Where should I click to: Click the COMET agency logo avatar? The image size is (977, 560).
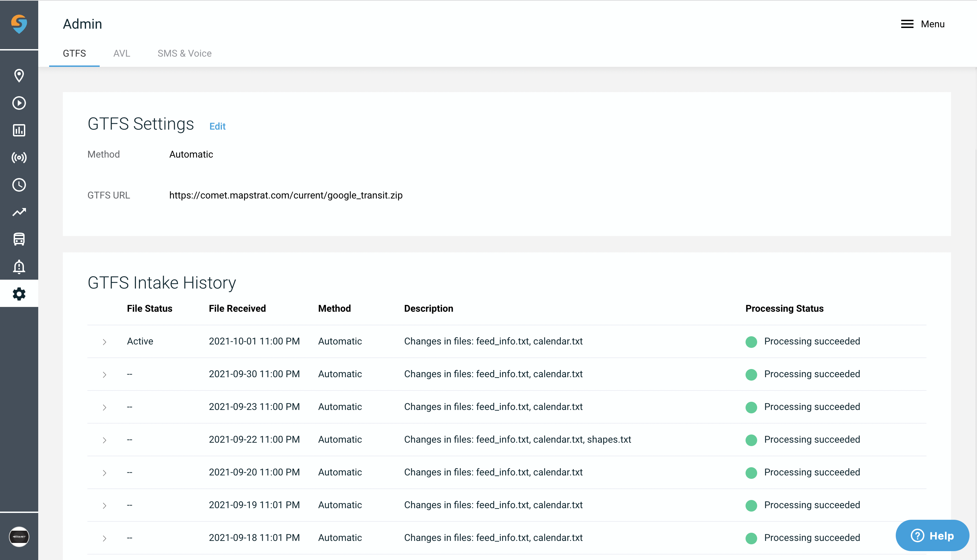point(19,536)
